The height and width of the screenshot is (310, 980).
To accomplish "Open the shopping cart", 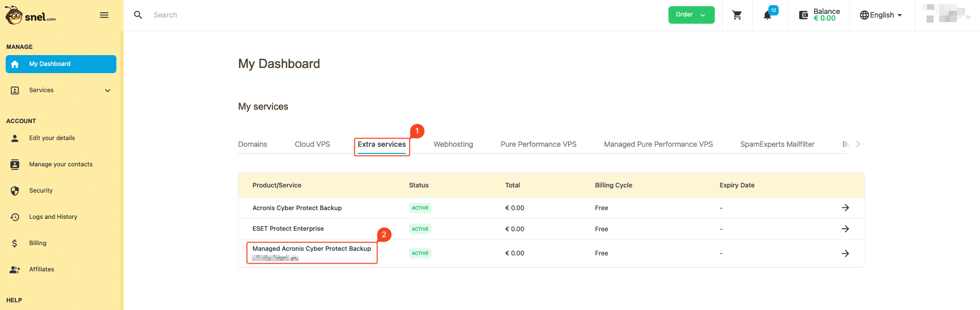I will 737,15.
